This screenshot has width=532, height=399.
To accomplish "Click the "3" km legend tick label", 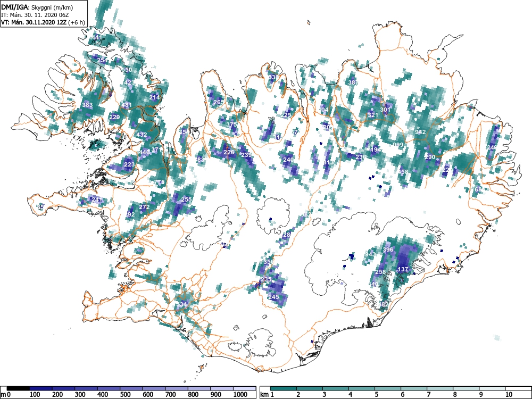I will click(325, 395).
